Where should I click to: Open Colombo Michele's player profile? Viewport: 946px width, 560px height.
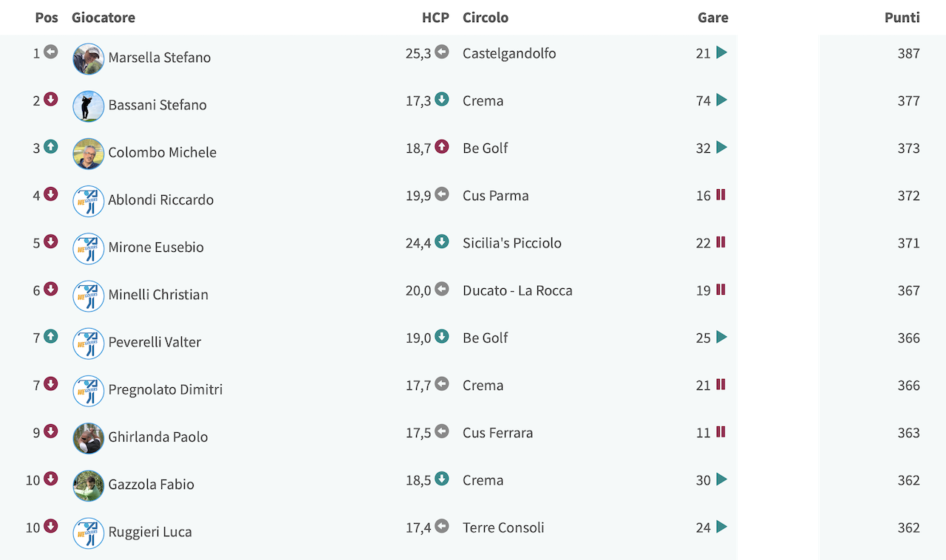tap(163, 152)
